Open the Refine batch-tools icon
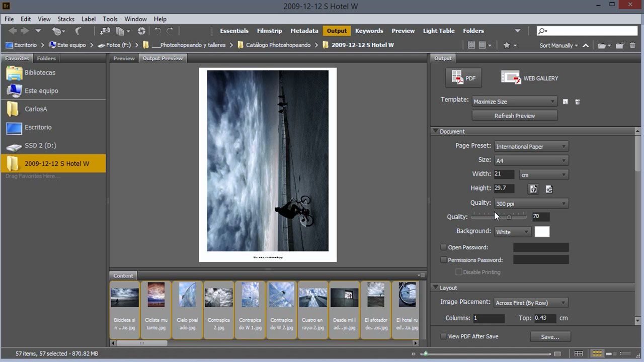 click(x=123, y=31)
